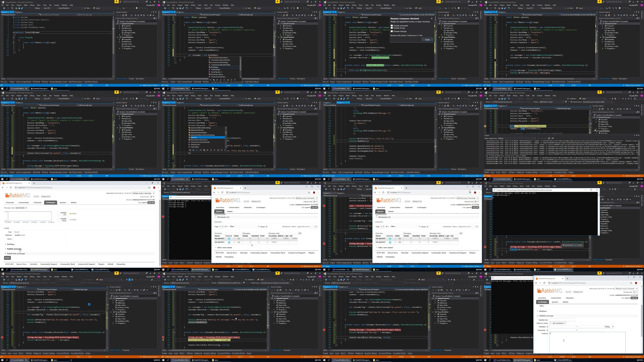644x362 pixels.
Task: Close the Rename Consumer_Received dialog X icon
Action: (x=431, y=19)
